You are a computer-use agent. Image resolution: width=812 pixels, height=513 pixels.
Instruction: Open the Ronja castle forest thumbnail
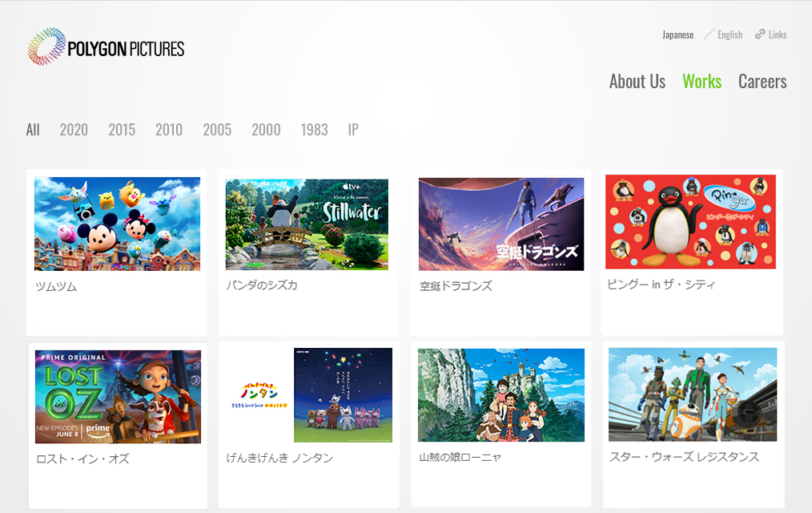501,395
